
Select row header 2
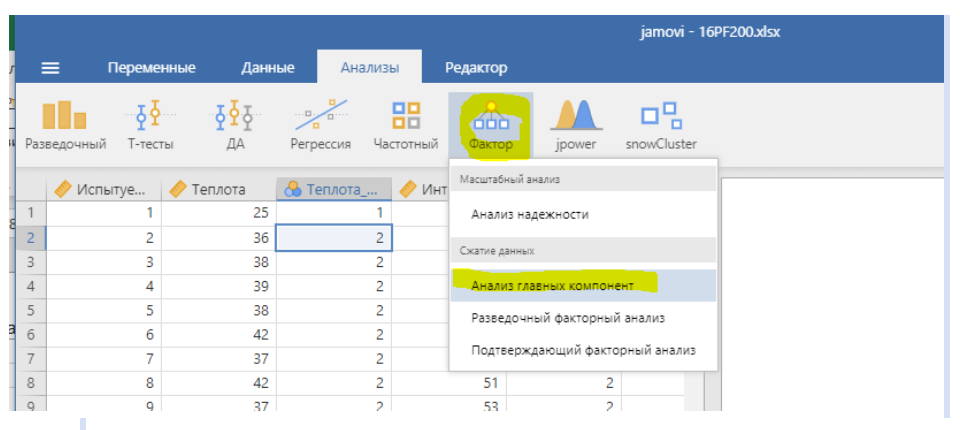coord(31,238)
